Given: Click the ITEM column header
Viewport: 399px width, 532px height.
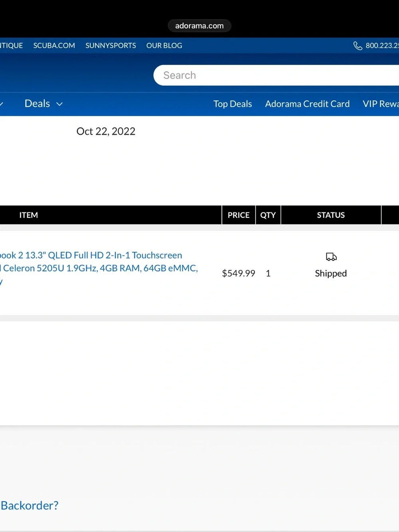Looking at the screenshot, I should pyautogui.click(x=29, y=215).
